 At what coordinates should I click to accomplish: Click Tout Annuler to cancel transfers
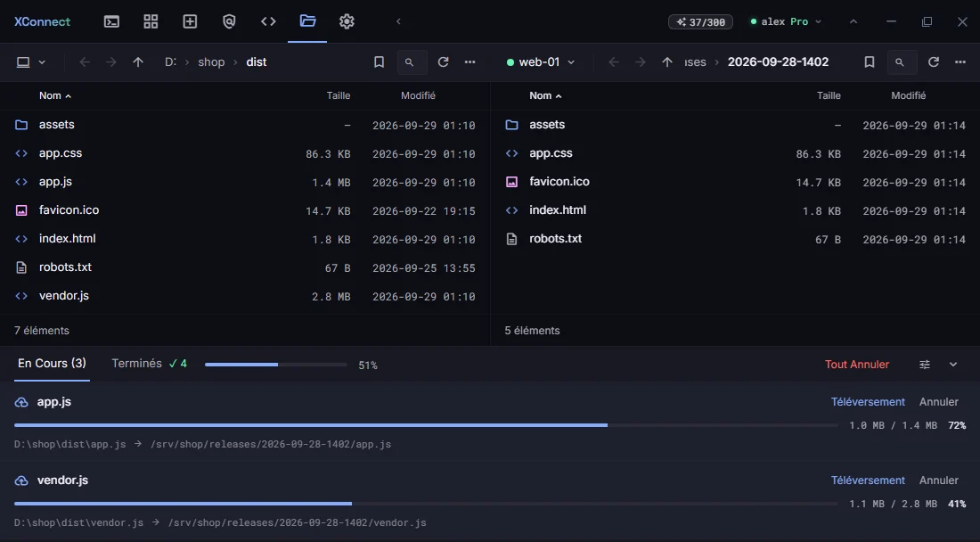[x=856, y=365]
